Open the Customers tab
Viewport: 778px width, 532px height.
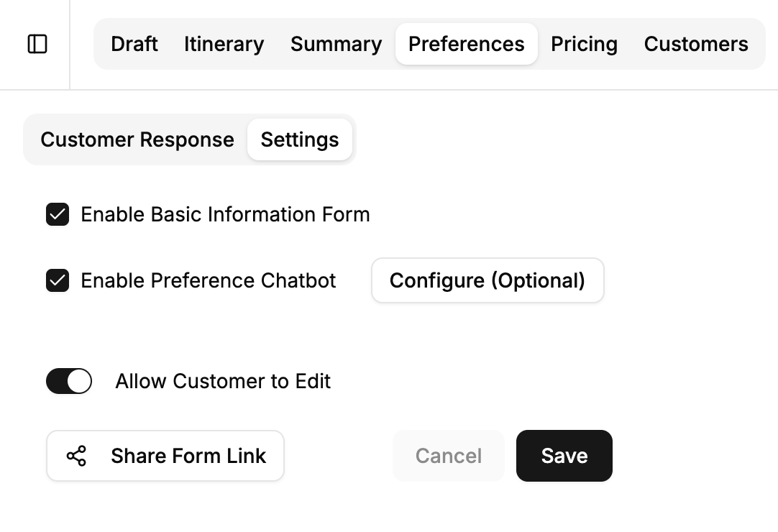click(695, 44)
